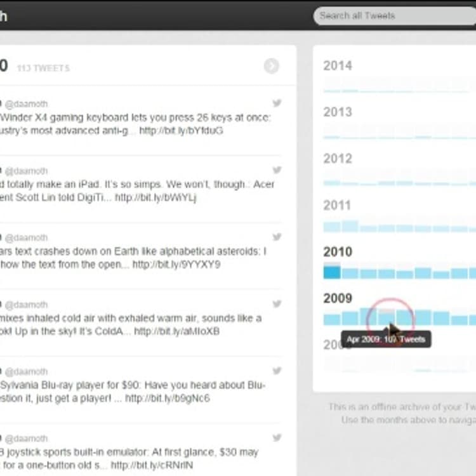Go to next month using arrow icon

click(x=271, y=66)
